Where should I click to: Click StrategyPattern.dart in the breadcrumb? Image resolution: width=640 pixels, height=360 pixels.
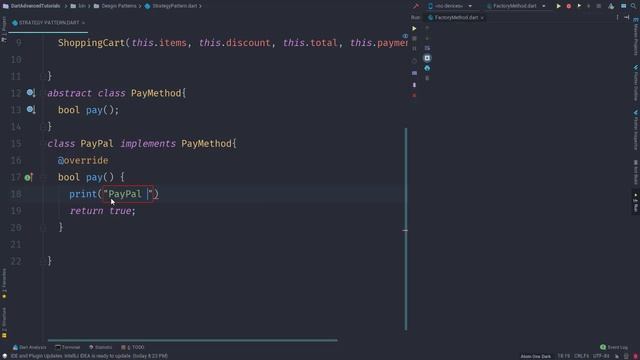[171, 6]
